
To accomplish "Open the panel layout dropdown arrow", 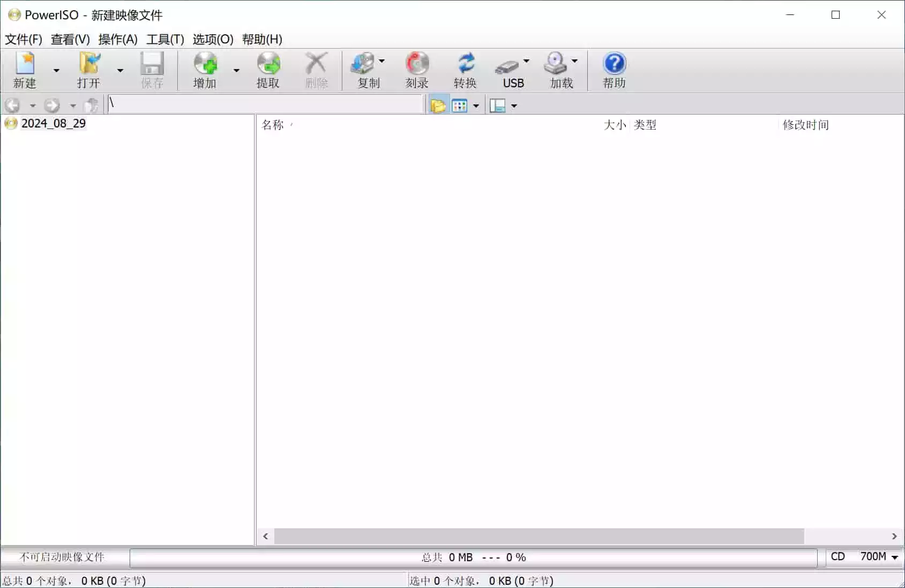I will [x=514, y=105].
